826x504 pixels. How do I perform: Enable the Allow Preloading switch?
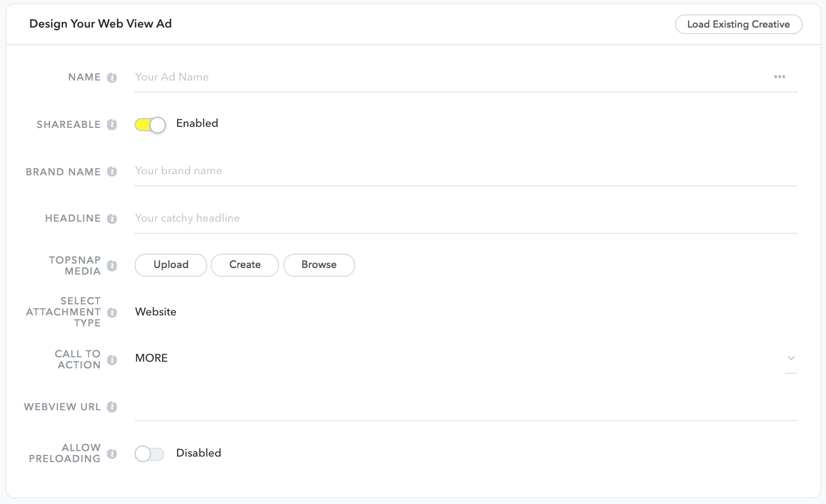149,454
